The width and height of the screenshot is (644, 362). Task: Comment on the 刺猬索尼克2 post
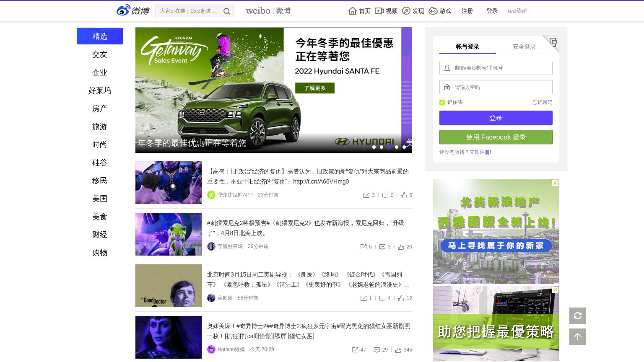(385, 247)
